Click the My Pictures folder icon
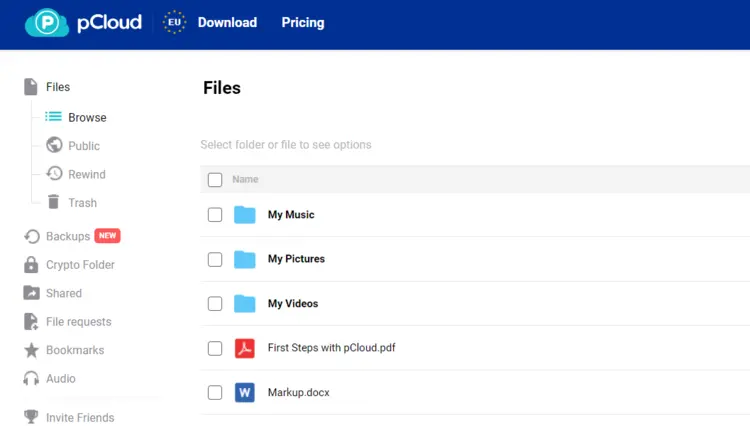750x426 pixels. pos(244,259)
